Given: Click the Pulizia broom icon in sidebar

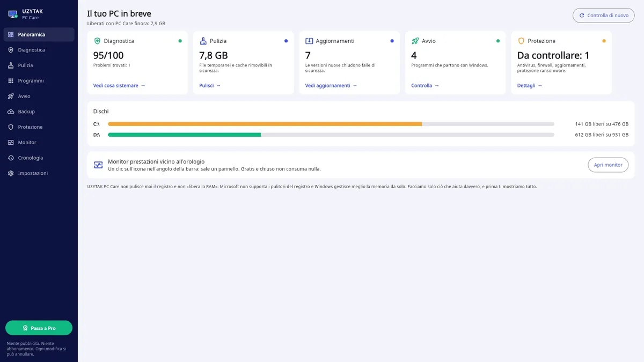Looking at the screenshot, I should click(x=11, y=65).
